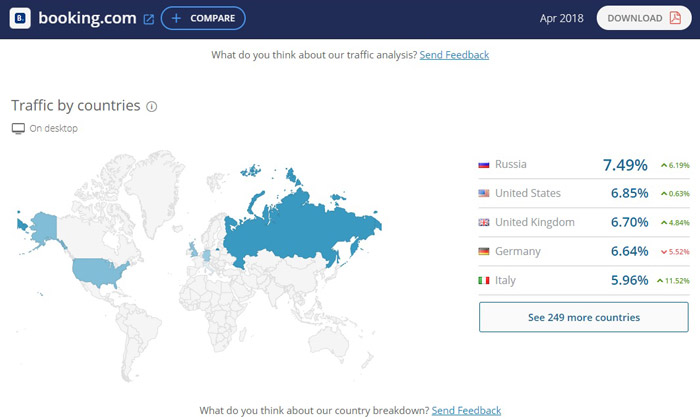700x419 pixels.
Task: Select United Kingdom in the list
Action: coord(535,222)
